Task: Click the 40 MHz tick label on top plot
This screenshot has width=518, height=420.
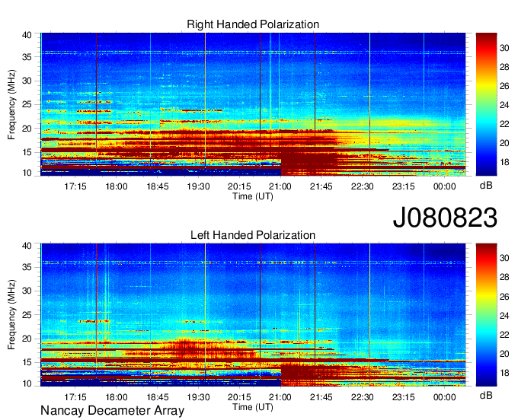Action: click(27, 35)
